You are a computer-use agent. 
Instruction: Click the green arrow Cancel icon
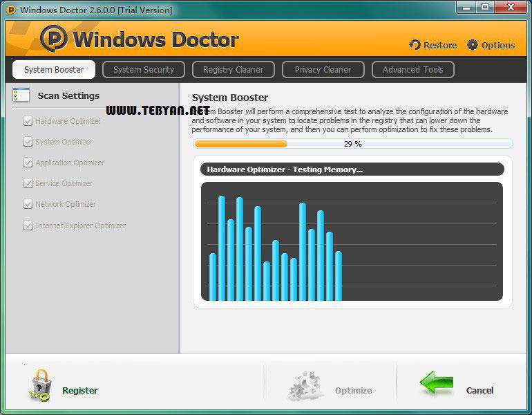tap(437, 382)
